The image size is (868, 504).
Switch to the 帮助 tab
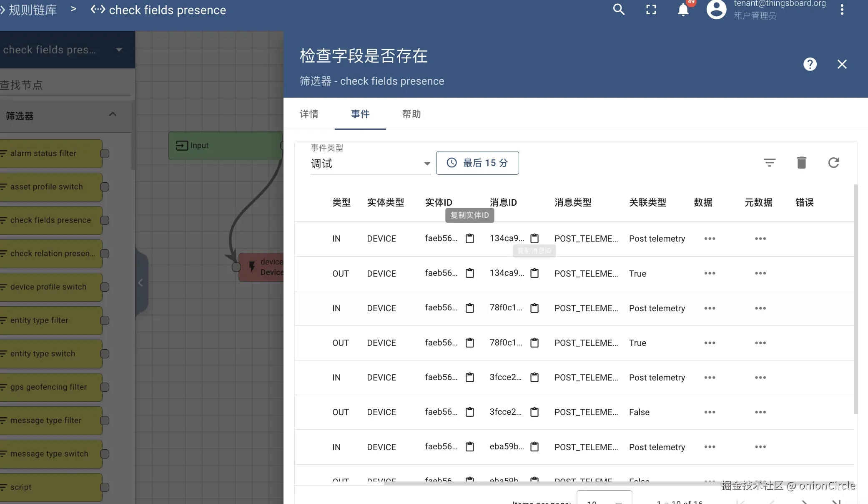click(411, 114)
